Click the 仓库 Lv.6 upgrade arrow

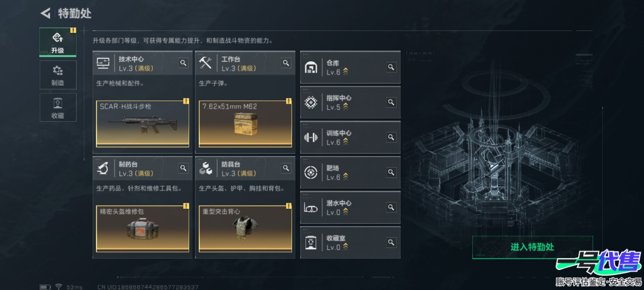(x=346, y=72)
